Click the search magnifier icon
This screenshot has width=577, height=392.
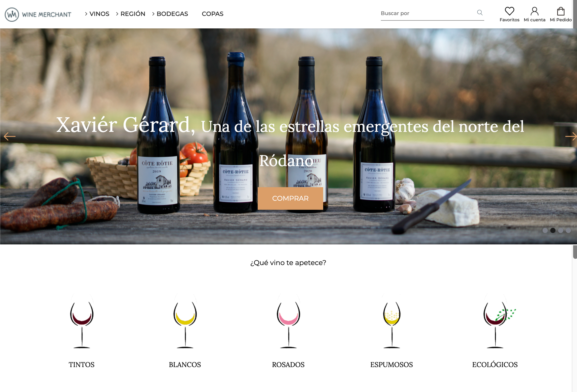[480, 12]
